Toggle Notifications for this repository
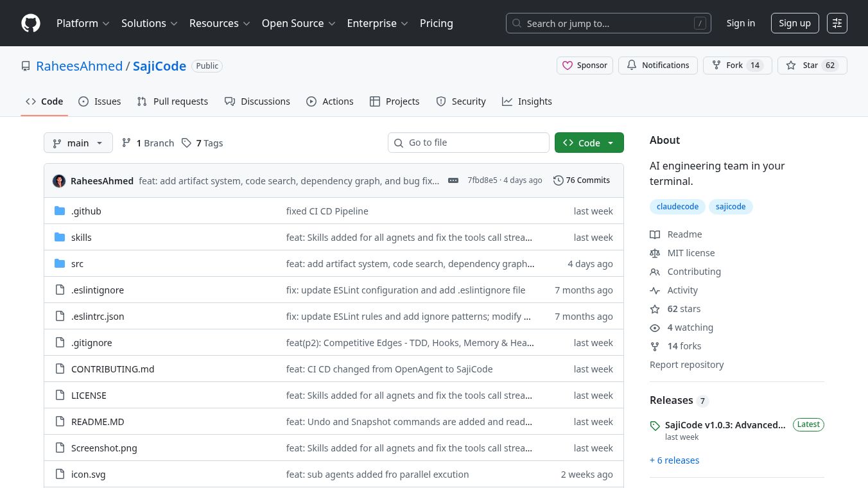This screenshot has width=868, height=488. click(x=657, y=65)
